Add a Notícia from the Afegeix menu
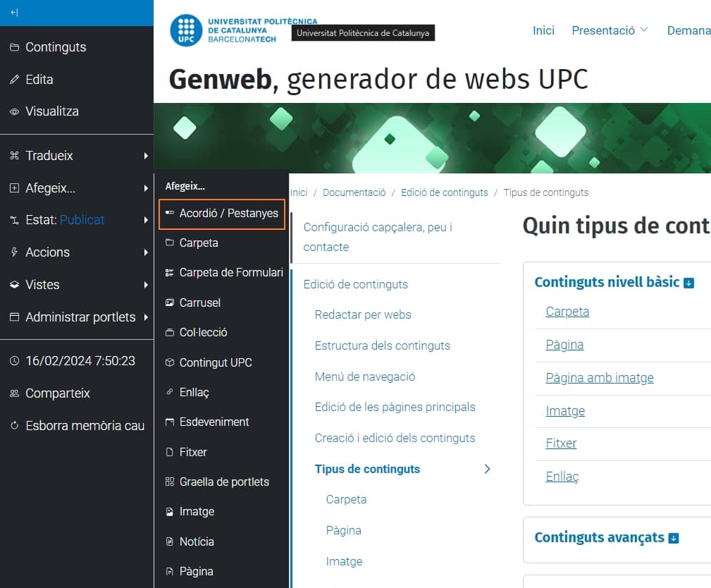Image resolution: width=711 pixels, height=588 pixels. pos(197,541)
